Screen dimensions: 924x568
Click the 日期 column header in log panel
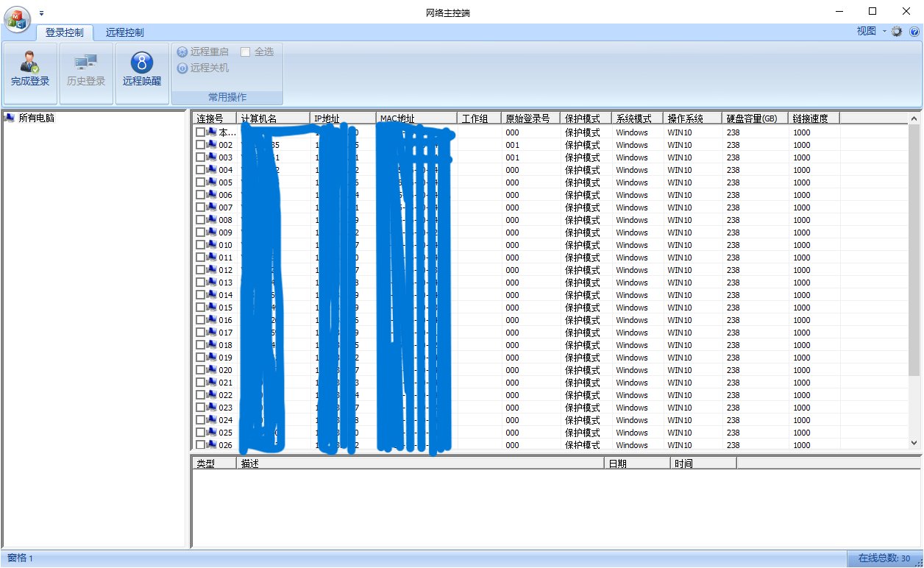(638, 464)
